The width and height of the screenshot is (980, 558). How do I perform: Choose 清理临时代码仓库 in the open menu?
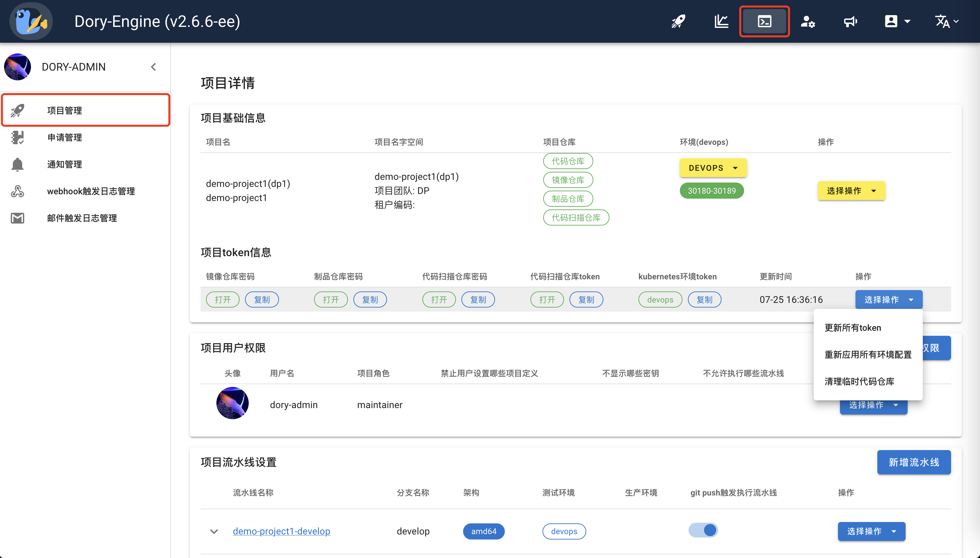point(859,381)
